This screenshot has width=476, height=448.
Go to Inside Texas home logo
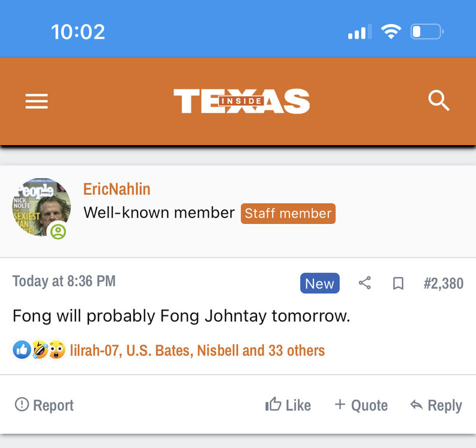click(x=242, y=102)
